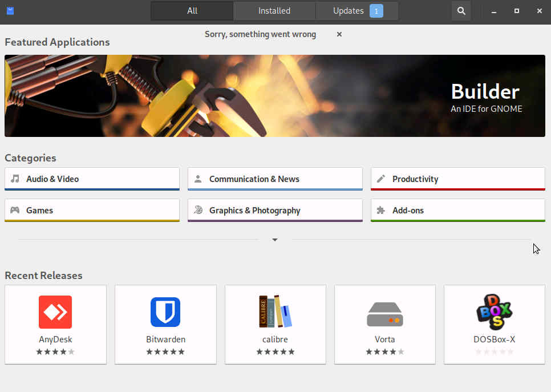Click the AnyDesk star rating

55,351
